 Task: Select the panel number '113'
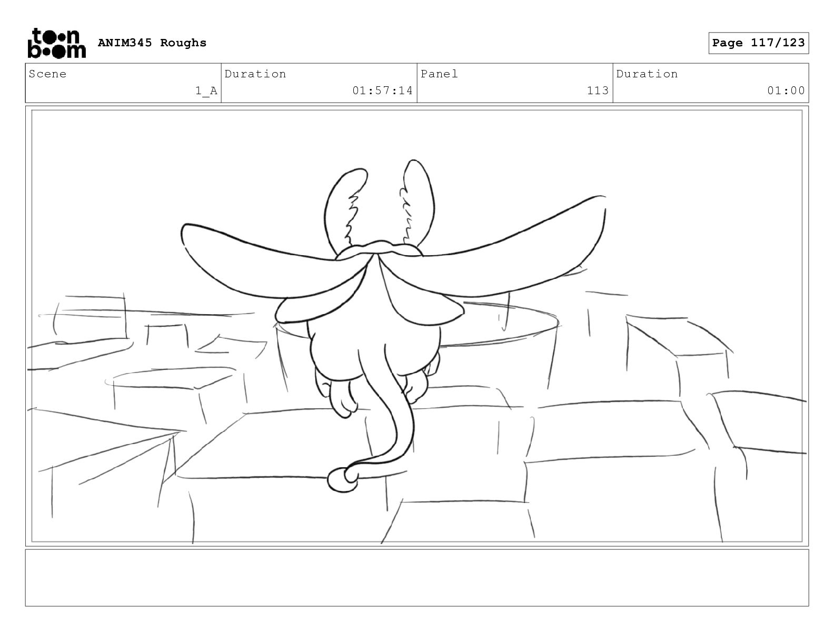[598, 90]
